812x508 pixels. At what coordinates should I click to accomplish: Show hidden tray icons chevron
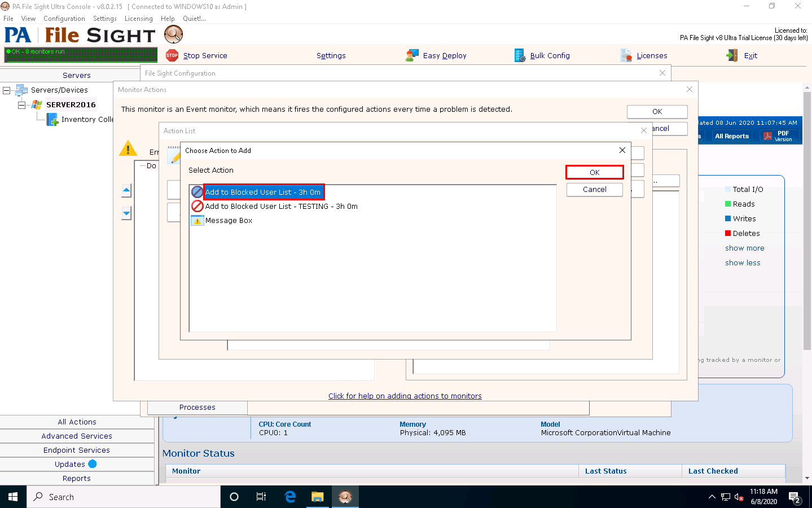tap(712, 497)
